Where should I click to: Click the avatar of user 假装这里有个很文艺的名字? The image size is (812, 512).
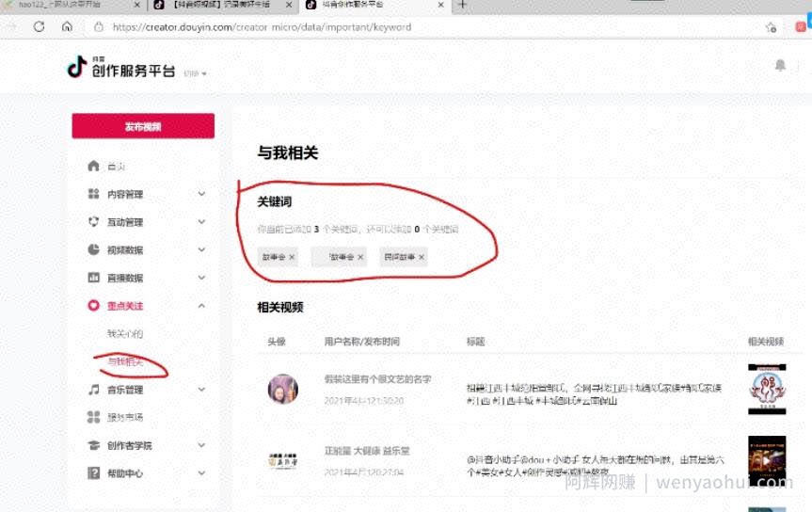pos(283,390)
